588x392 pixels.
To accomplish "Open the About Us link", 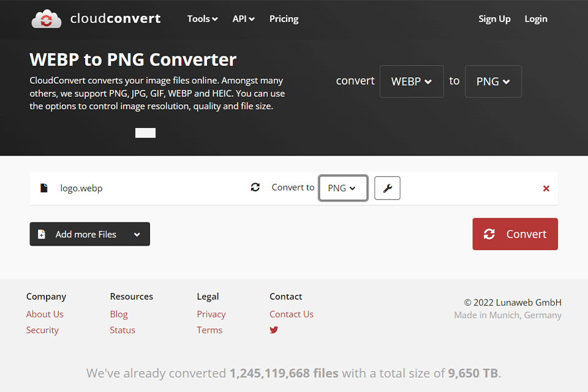I will click(x=45, y=314).
